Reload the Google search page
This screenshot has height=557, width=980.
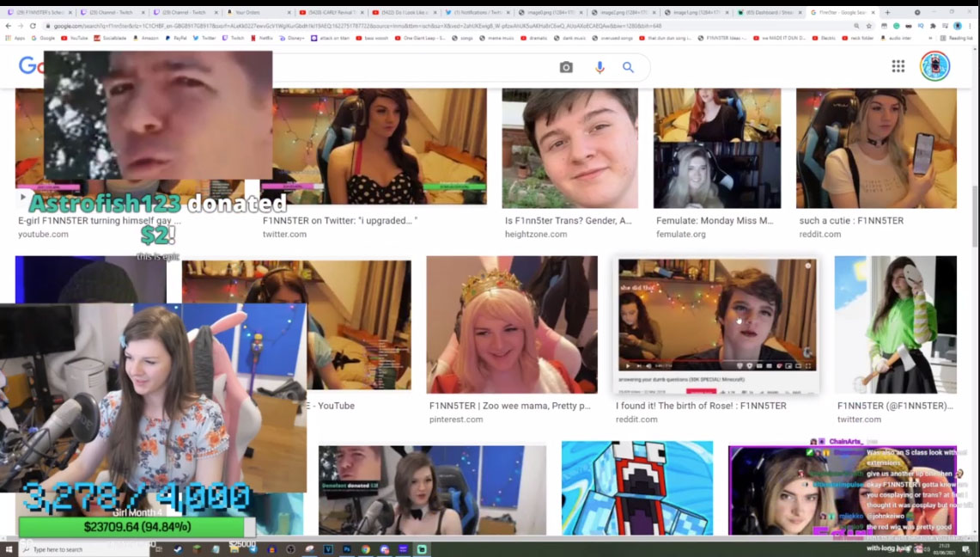click(33, 27)
